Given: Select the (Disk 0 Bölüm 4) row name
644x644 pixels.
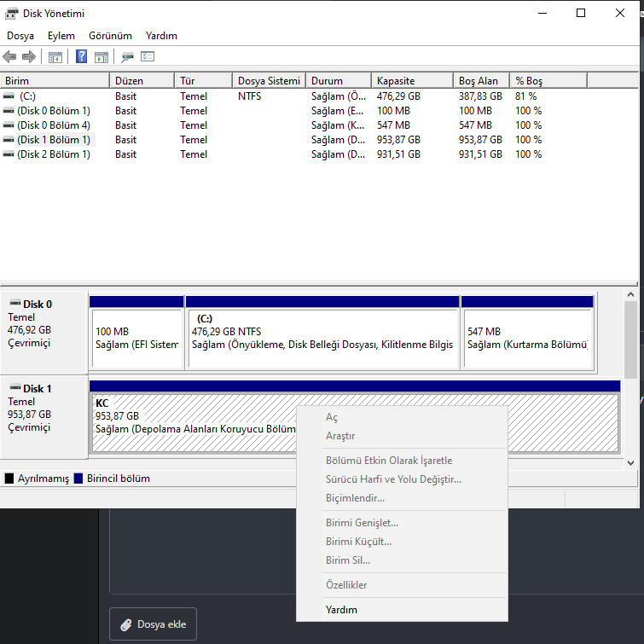Looking at the screenshot, I should pos(54,125).
